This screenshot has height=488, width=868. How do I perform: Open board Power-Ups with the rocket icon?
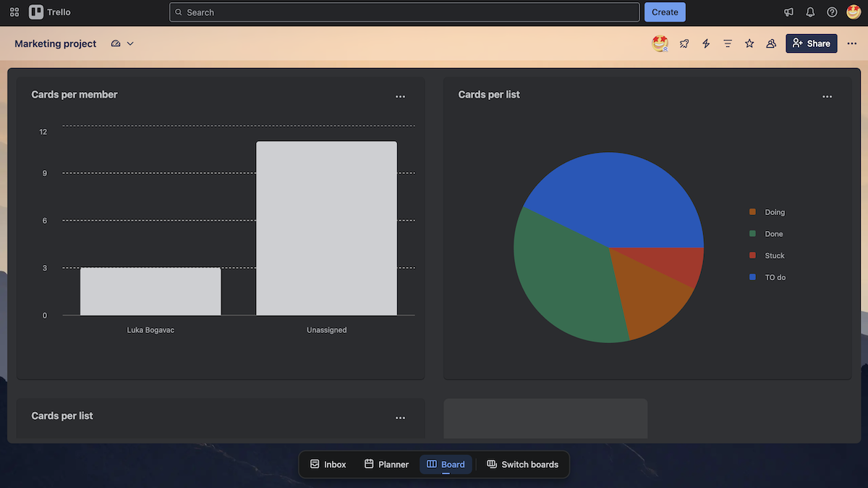[684, 43]
